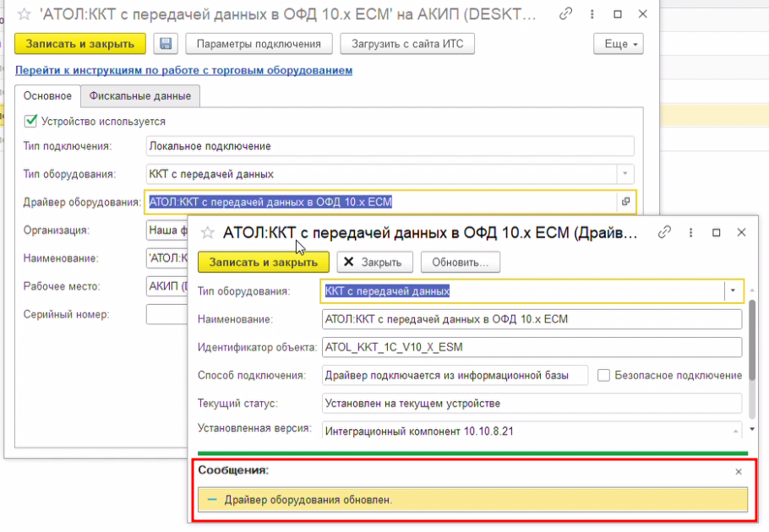769x532 pixels.
Task: Switch to Фискальные данные tab
Action: tap(140, 96)
